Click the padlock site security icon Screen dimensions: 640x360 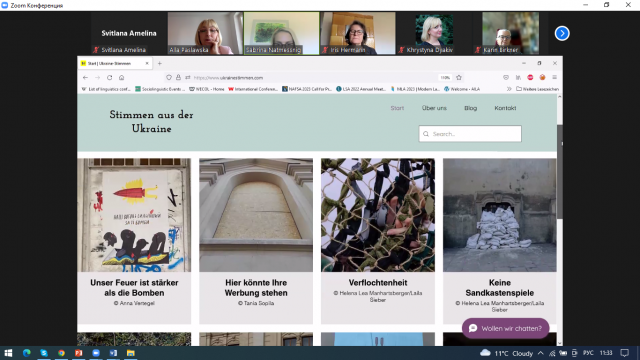(178, 78)
